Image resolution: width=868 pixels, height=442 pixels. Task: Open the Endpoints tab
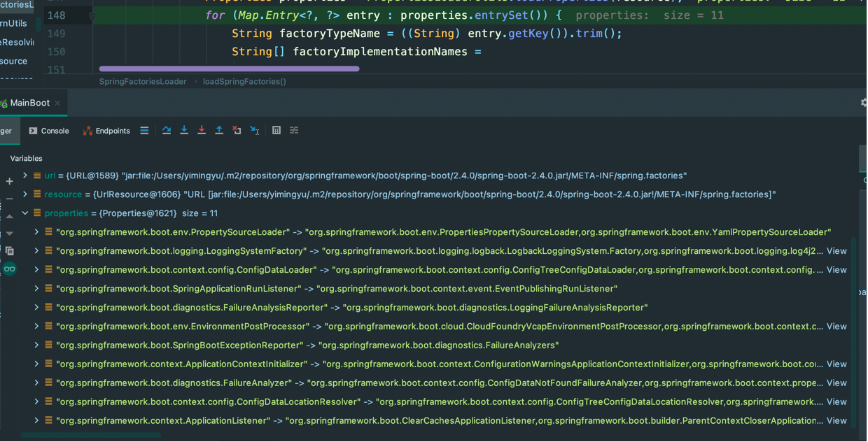[x=106, y=131]
